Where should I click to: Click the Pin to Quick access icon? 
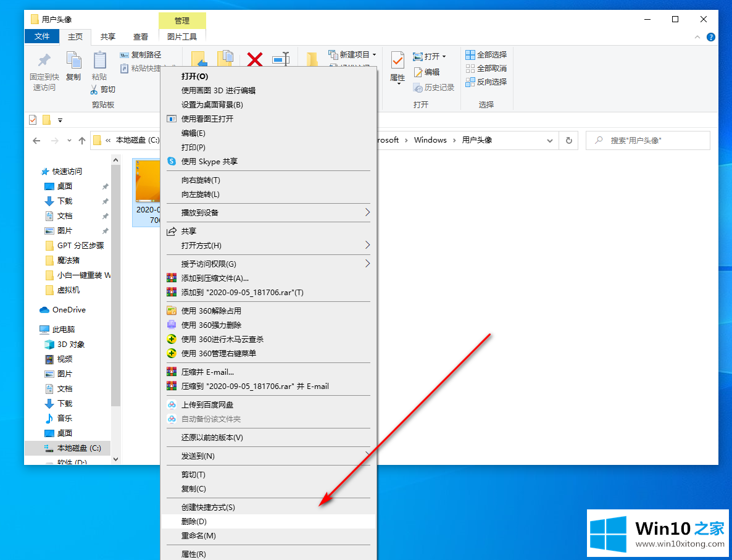click(44, 61)
